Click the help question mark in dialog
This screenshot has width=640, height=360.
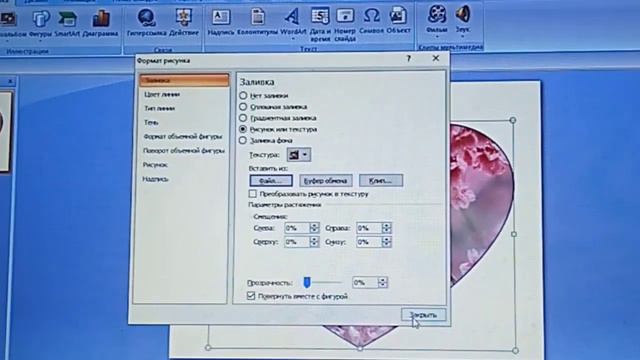pyautogui.click(x=409, y=59)
